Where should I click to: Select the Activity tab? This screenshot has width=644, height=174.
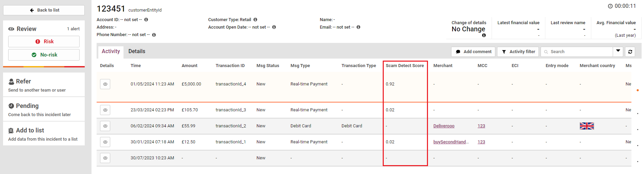coord(111,51)
